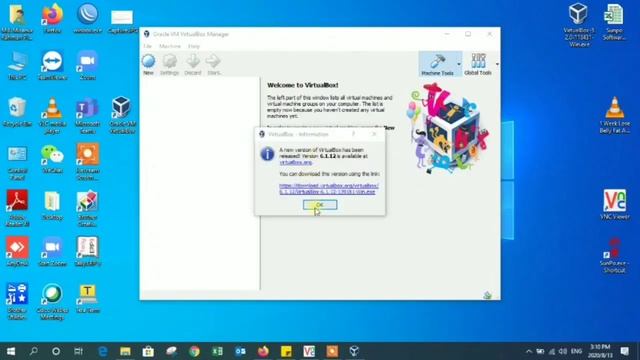Open Microsoft Edge from the taskbar
640x360 pixels.
102,351
